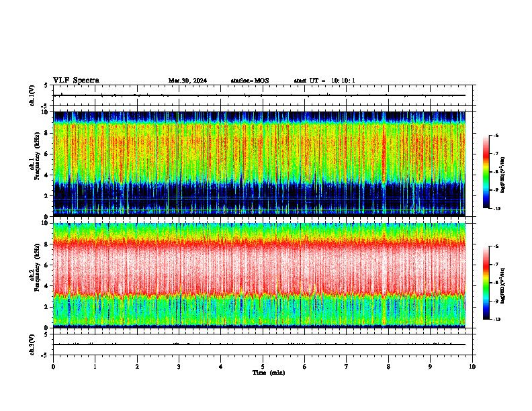
Task: Select the "-8" label on ch.2 colorbar
Action: [x=496, y=283]
